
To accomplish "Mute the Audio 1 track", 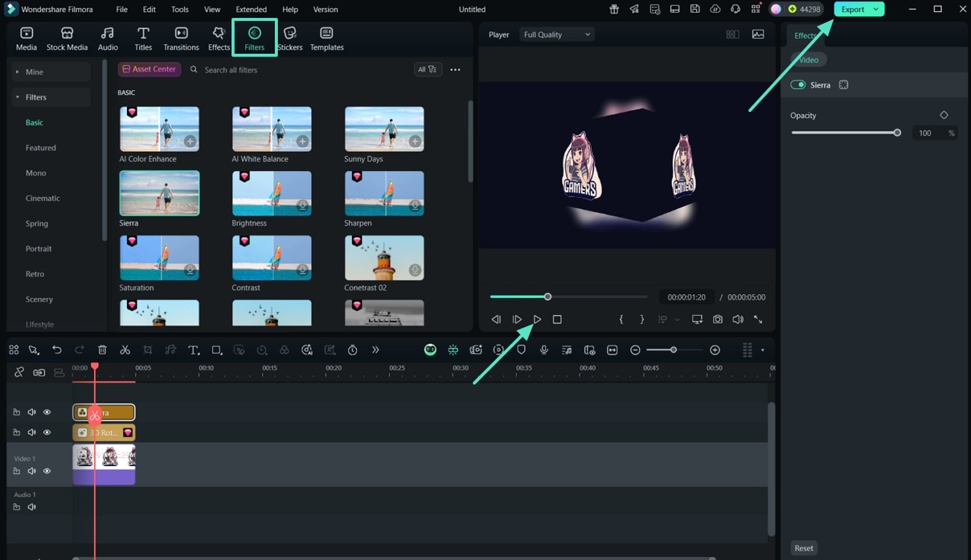I will [x=31, y=507].
